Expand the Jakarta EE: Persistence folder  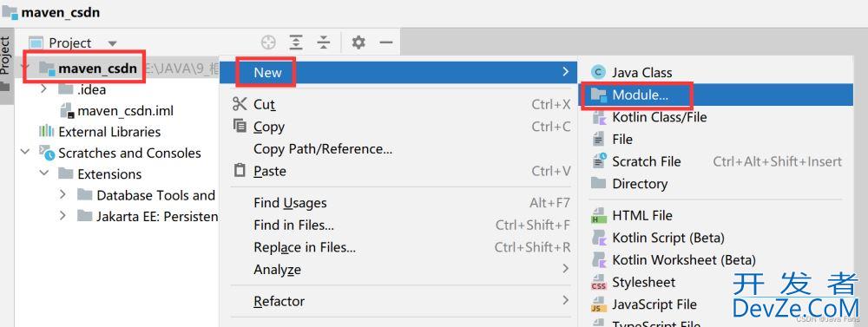click(x=62, y=216)
